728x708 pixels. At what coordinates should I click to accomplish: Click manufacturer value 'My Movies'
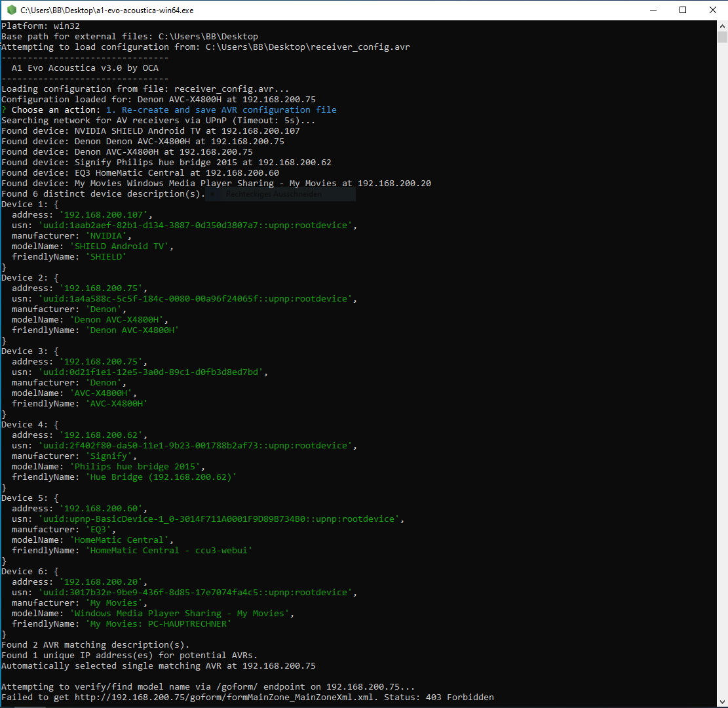(x=114, y=603)
